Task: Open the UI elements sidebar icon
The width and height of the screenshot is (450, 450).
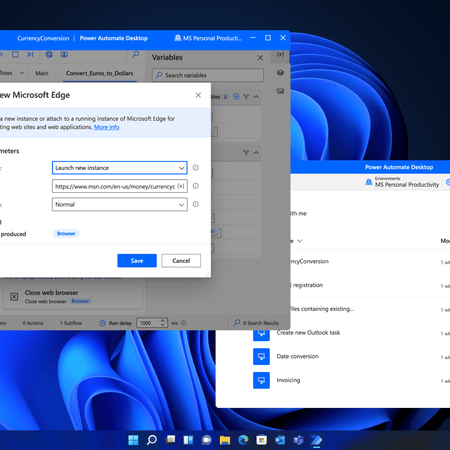Action: pyautogui.click(x=280, y=73)
